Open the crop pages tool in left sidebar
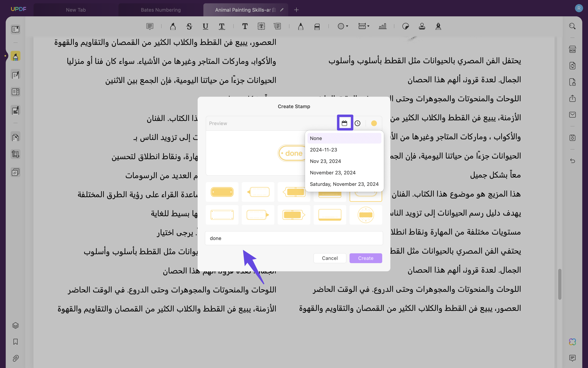This screenshot has width=588, height=368. [x=16, y=154]
